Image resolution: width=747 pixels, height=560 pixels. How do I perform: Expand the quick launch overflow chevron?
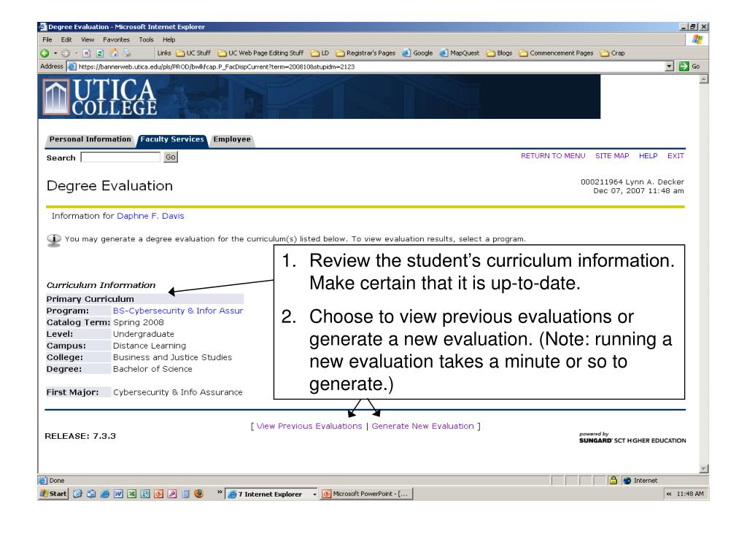(x=220, y=492)
